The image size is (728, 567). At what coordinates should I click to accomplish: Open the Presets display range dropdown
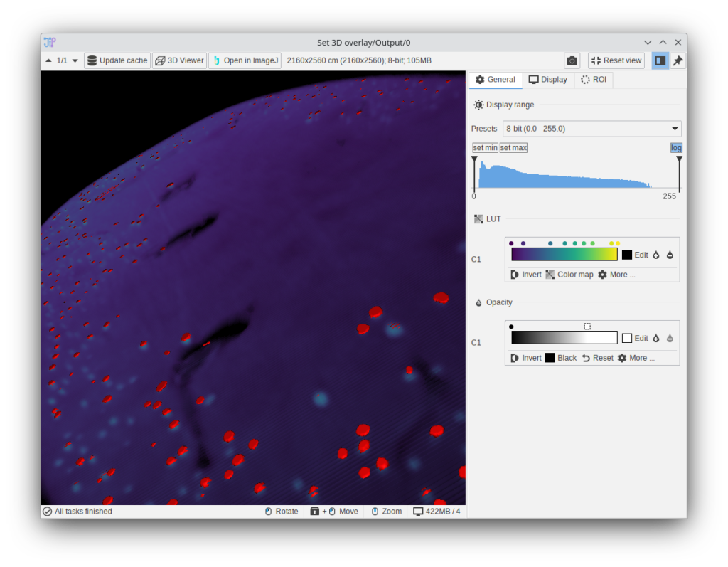click(x=591, y=129)
